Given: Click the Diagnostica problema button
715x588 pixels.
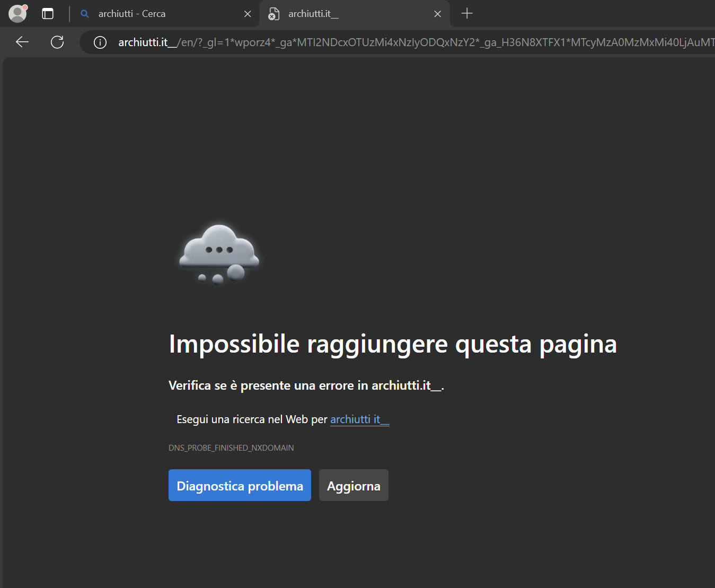Looking at the screenshot, I should pos(240,485).
